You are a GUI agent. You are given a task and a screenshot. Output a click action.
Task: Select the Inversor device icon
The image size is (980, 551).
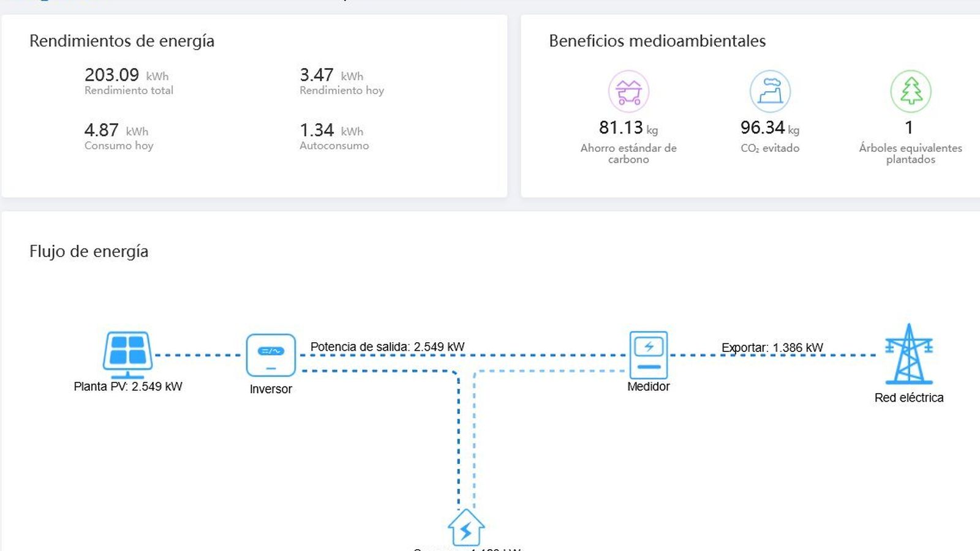coord(271,355)
